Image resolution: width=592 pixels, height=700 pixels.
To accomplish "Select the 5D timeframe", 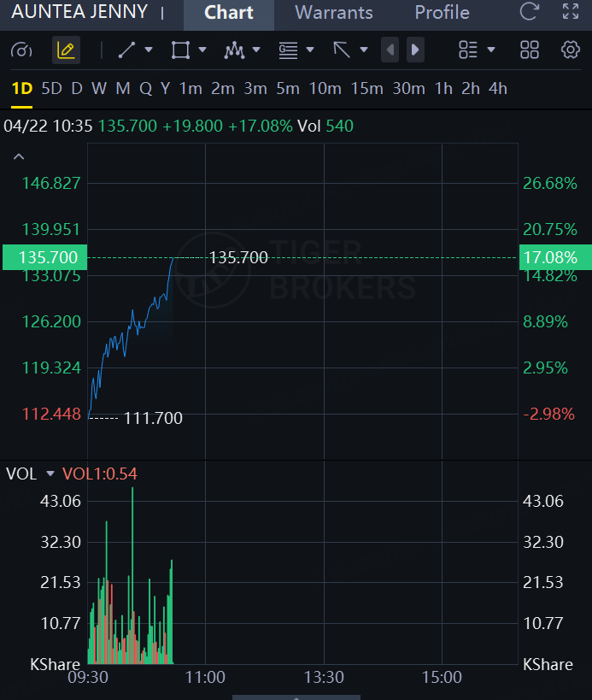I will click(x=52, y=88).
